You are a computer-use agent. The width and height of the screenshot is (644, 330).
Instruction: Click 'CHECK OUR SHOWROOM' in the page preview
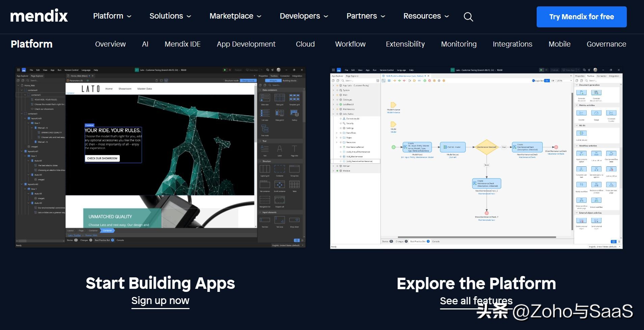click(x=102, y=158)
